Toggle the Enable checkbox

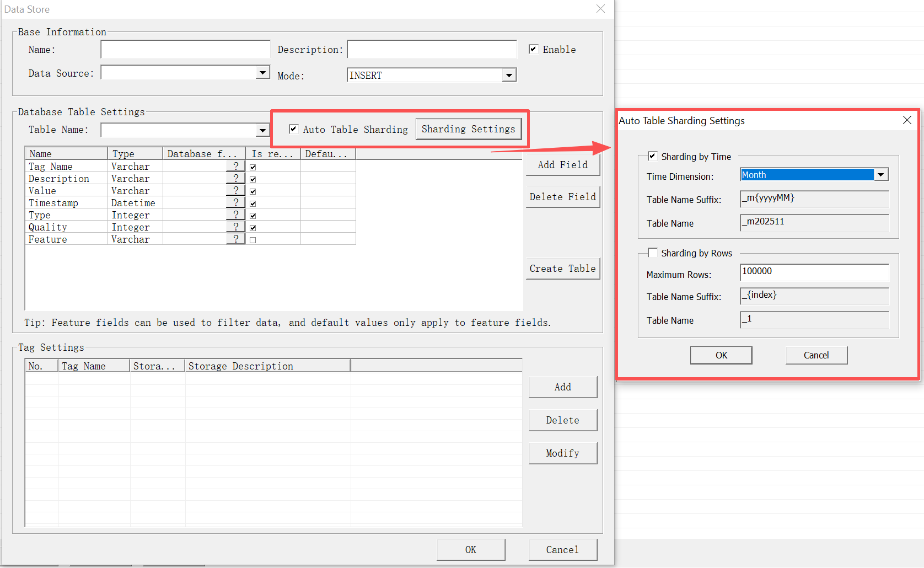tap(533, 49)
